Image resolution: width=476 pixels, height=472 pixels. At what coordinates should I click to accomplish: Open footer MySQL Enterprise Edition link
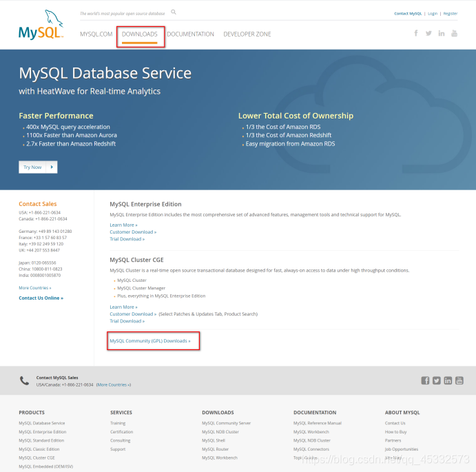(x=43, y=431)
